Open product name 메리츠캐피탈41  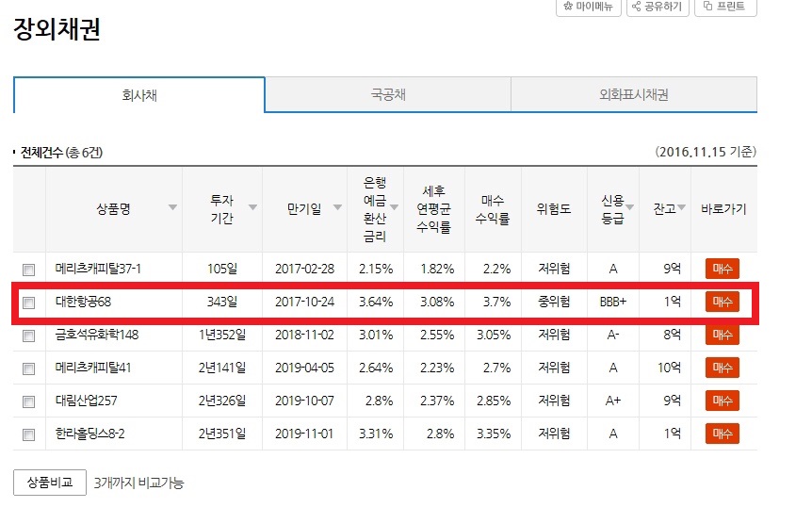(93, 368)
